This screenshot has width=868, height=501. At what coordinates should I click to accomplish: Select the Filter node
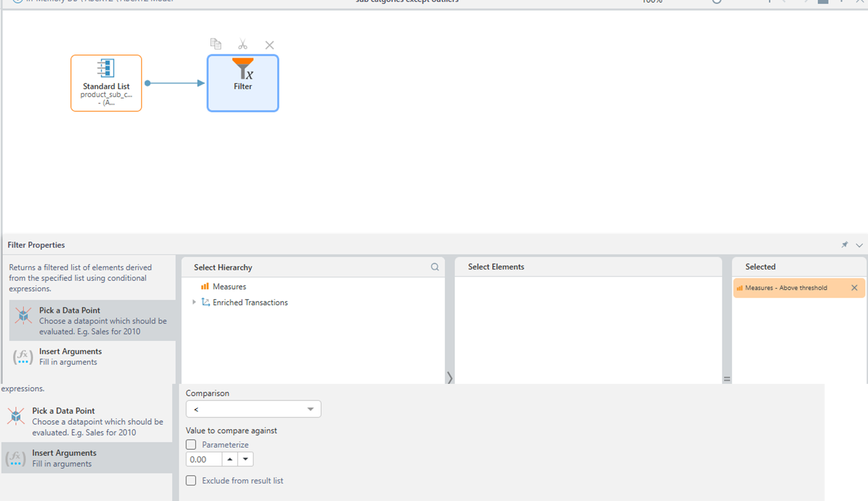click(243, 83)
